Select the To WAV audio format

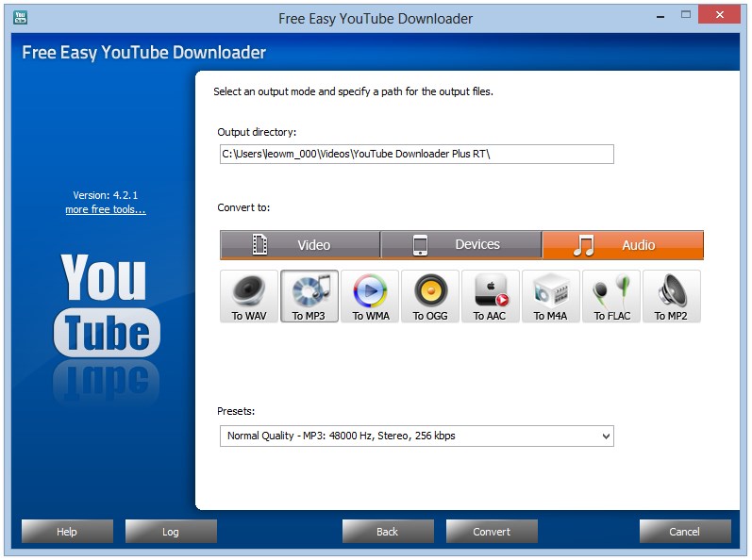point(249,296)
